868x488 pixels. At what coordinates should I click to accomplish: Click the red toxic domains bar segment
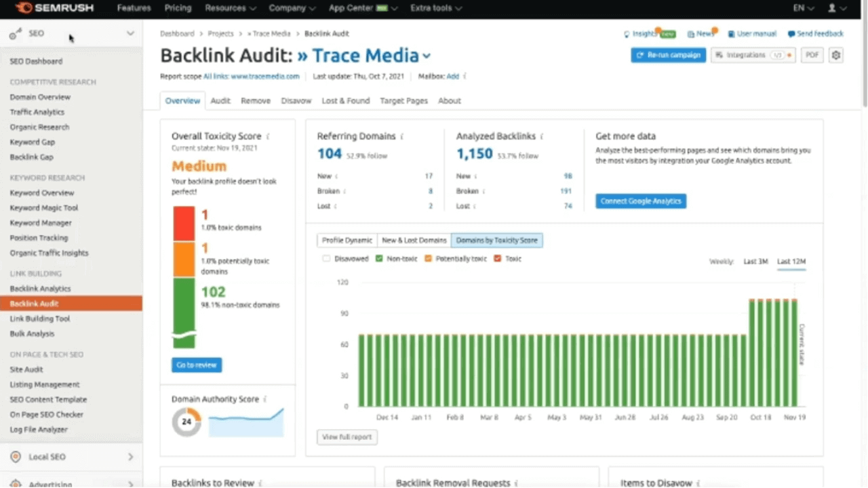click(x=184, y=224)
